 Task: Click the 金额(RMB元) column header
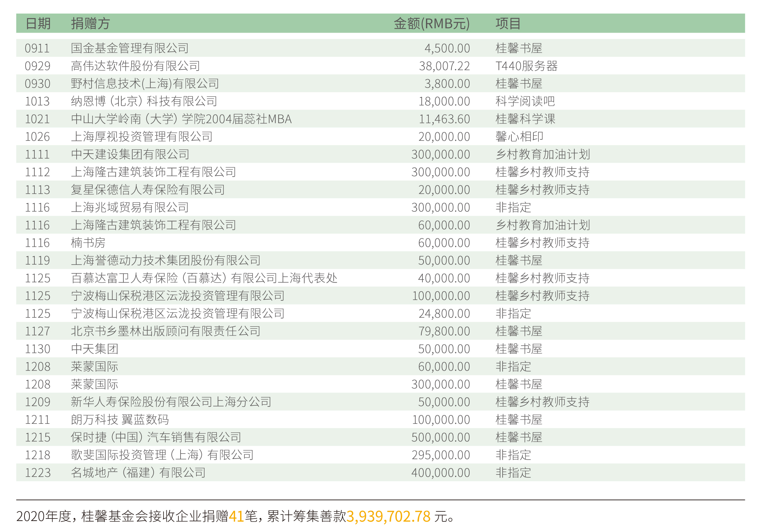click(x=432, y=23)
